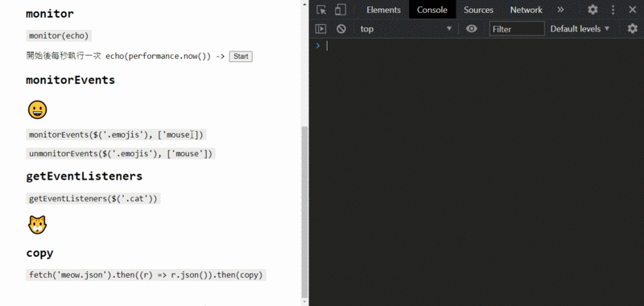Click the copy heading
Viewport: 644px width, 306px height.
click(39, 253)
